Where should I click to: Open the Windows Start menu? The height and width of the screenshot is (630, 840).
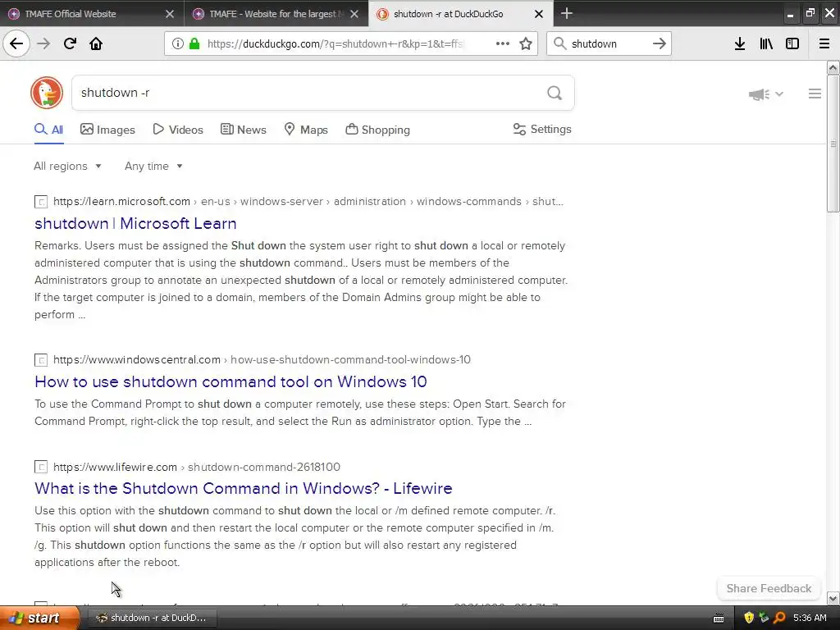pyautogui.click(x=39, y=618)
